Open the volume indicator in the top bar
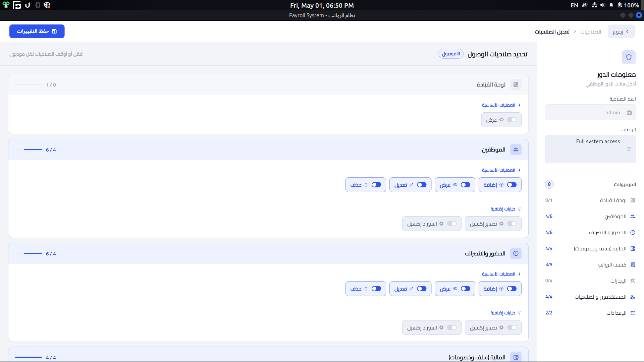This screenshot has width=644, height=362. (x=603, y=5)
